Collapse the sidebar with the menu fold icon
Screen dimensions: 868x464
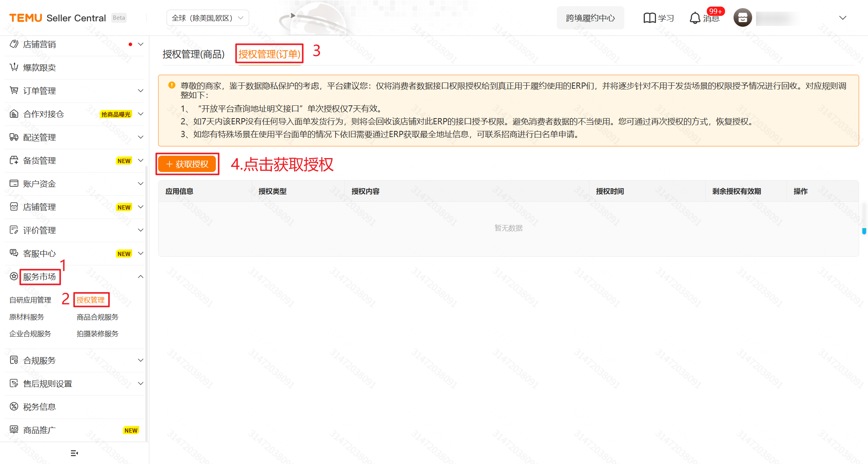coord(74,453)
